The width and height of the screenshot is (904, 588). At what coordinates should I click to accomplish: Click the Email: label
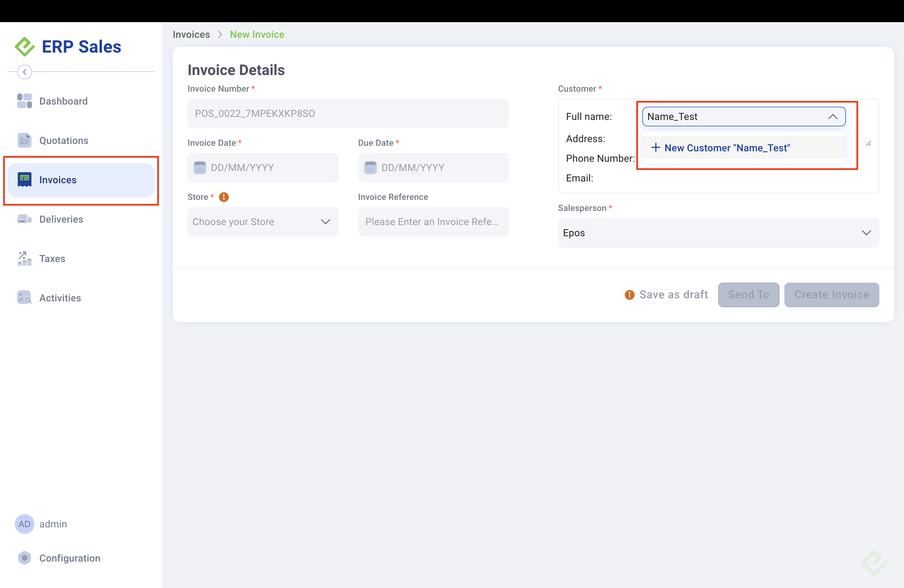[x=579, y=178]
